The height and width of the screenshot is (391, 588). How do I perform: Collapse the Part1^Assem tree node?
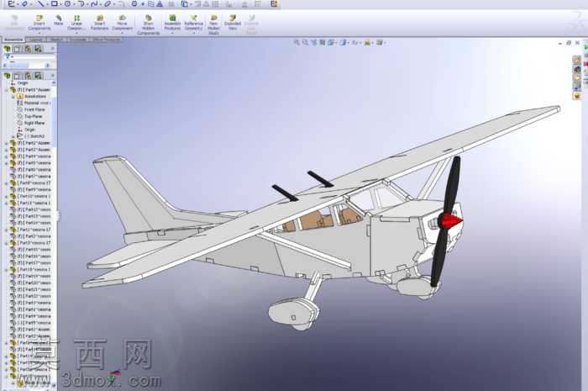(7, 90)
